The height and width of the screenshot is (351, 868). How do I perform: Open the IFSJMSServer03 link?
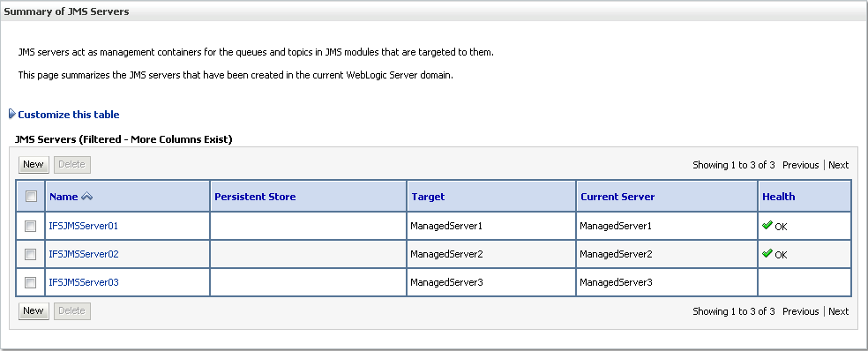coord(84,282)
